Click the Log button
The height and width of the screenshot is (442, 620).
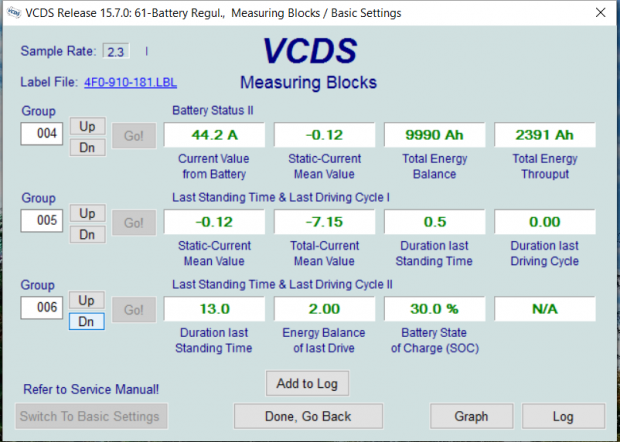563,416
